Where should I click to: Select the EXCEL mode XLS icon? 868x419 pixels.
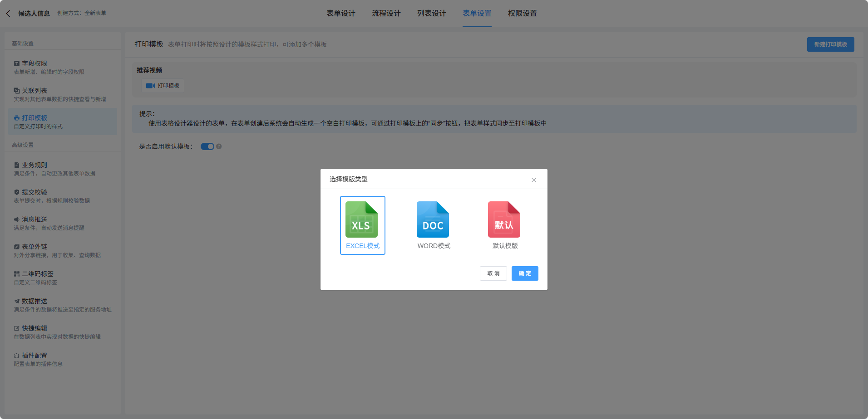361,220
